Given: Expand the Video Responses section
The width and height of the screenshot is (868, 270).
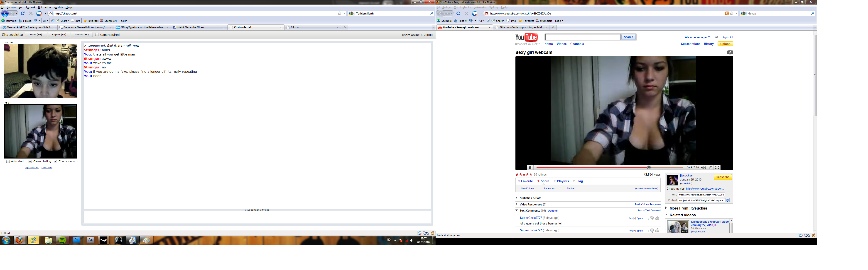Looking at the screenshot, I should 516,204.
